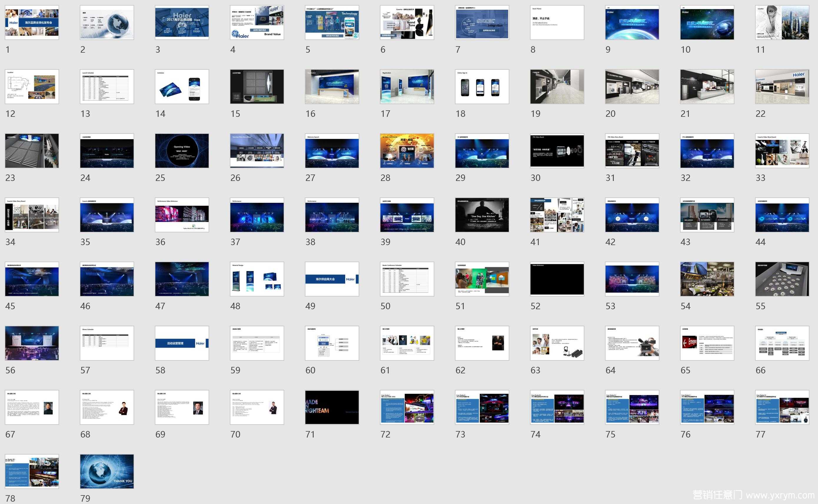
Task: Select slide 9 blue earth key visual
Action: click(x=632, y=22)
